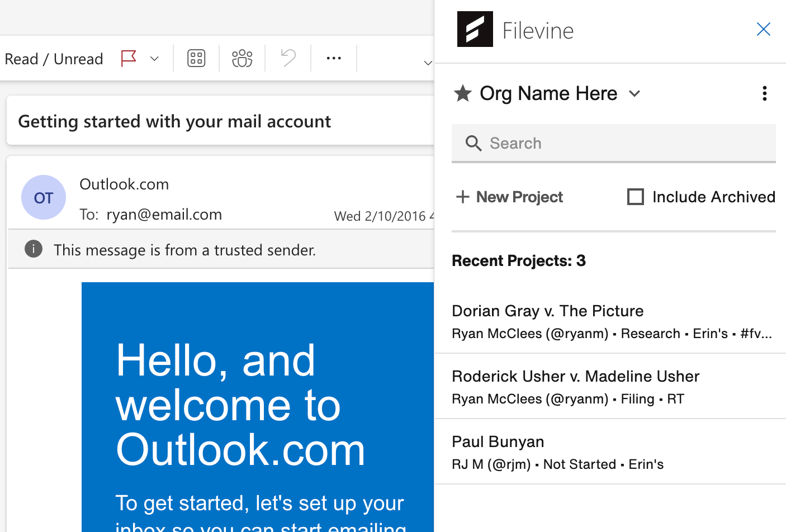The image size is (786, 532).
Task: Click the people group icon in toolbar
Action: coord(242,58)
